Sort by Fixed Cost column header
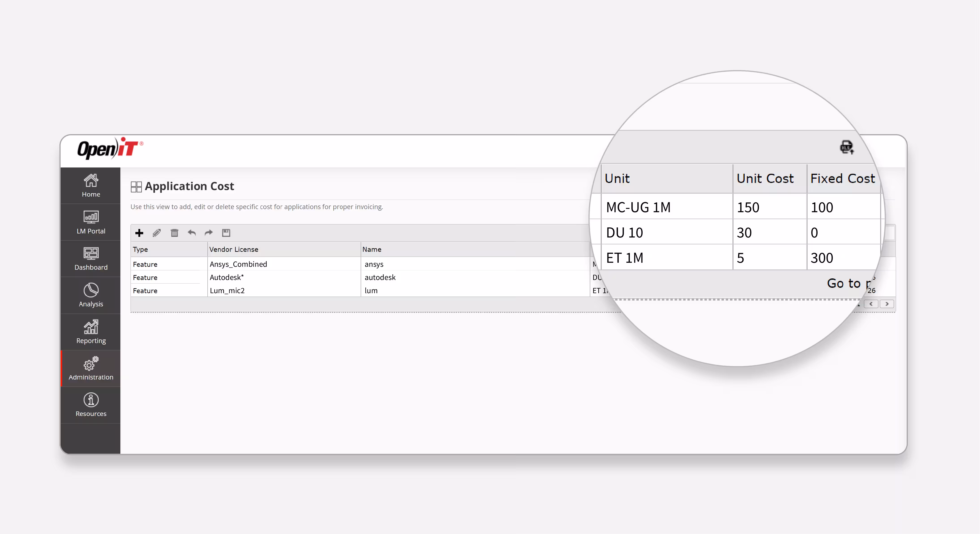 click(x=844, y=178)
